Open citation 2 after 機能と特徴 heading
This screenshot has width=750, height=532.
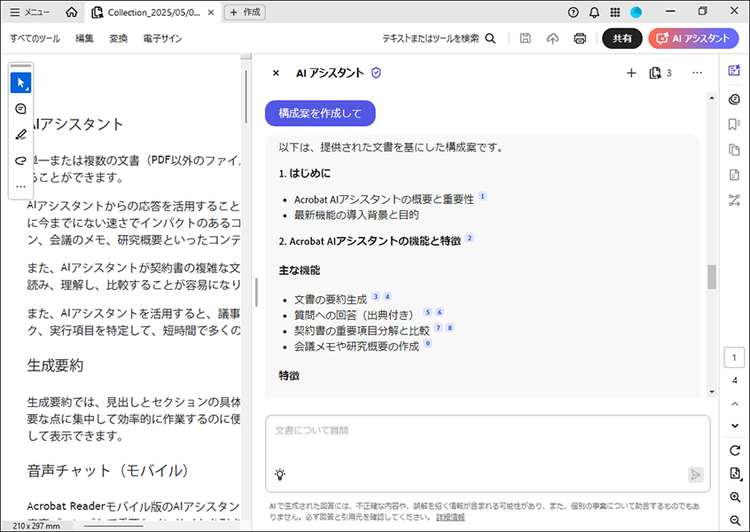(x=469, y=238)
